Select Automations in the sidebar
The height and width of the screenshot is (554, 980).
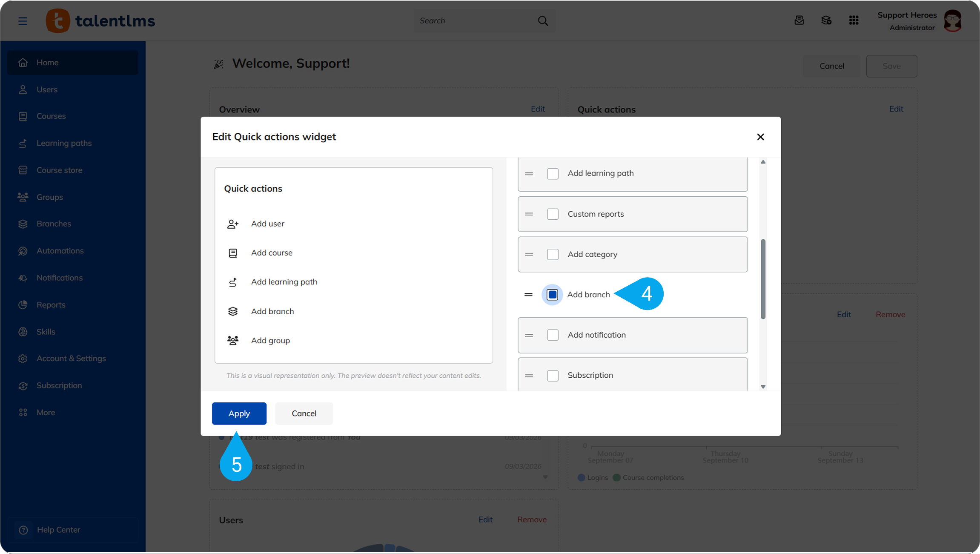(x=73, y=251)
